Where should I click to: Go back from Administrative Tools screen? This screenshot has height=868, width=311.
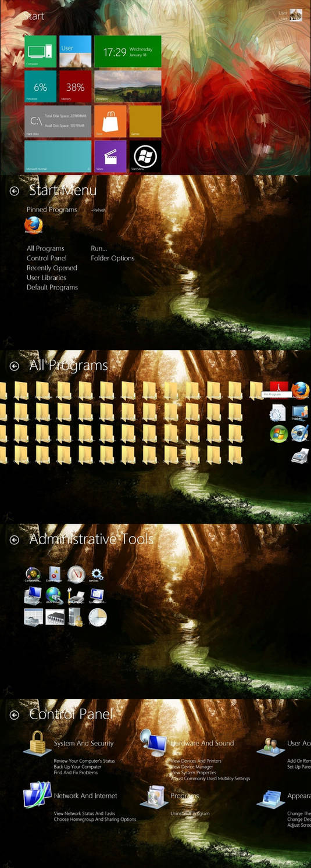tap(15, 540)
